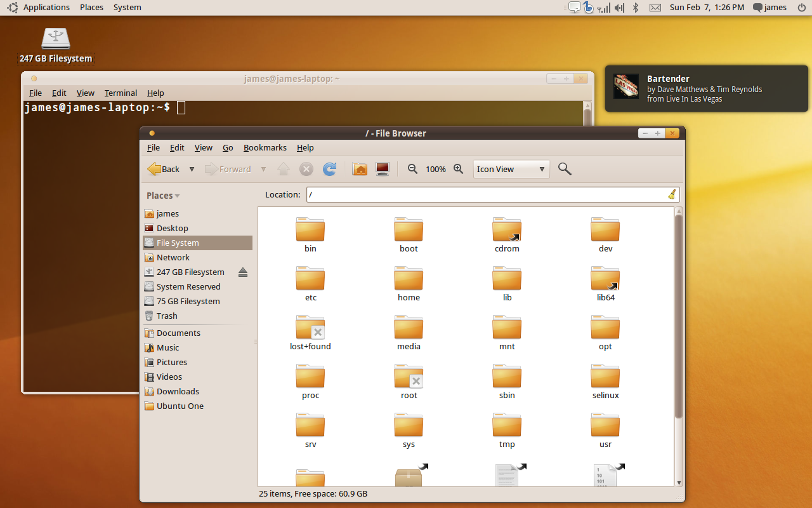This screenshot has width=812, height=508.
Task: Zoom in using the magnifier plus icon
Action: pyautogui.click(x=458, y=169)
